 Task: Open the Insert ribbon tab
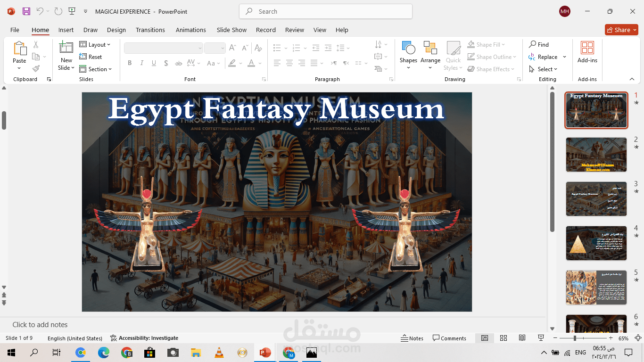click(66, 30)
